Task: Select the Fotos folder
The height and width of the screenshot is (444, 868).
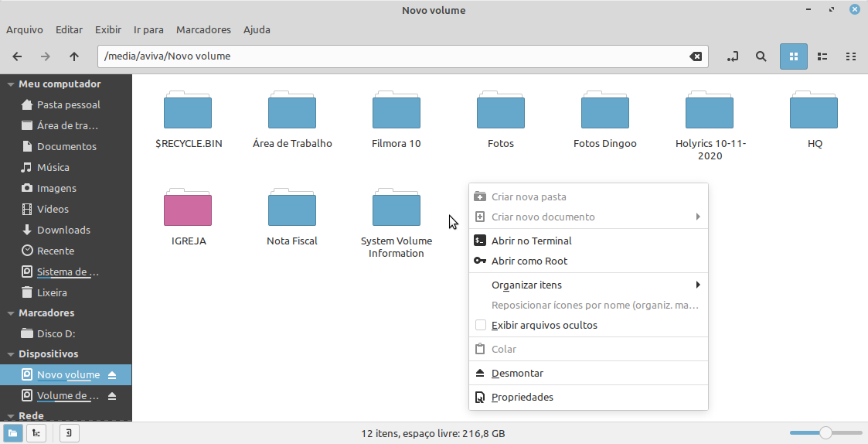Action: [x=500, y=120]
